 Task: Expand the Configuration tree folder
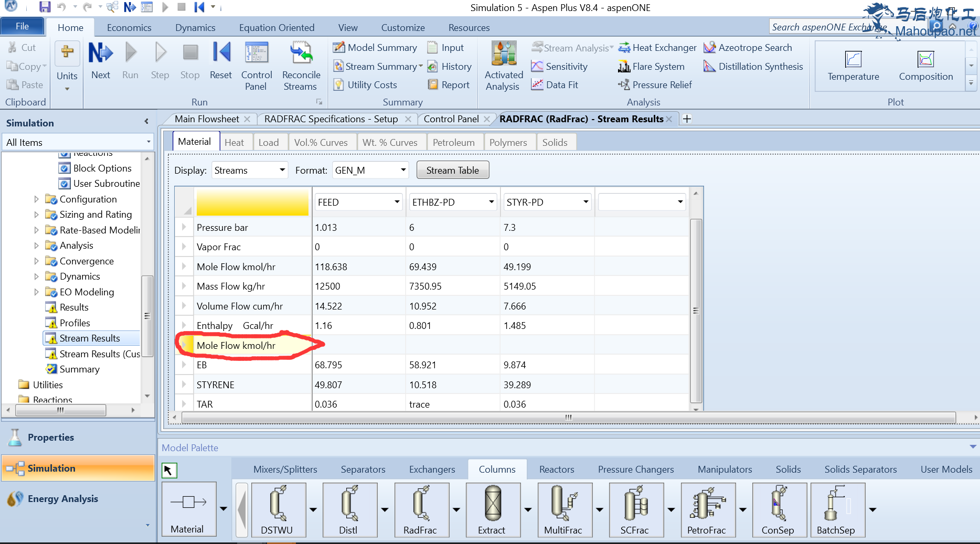click(x=36, y=199)
